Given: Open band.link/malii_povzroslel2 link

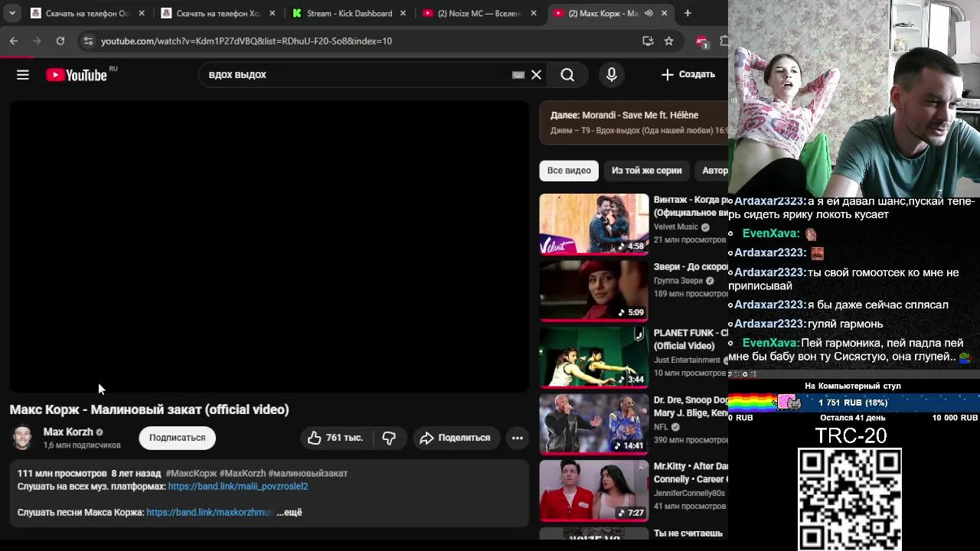Looking at the screenshot, I should tap(238, 486).
